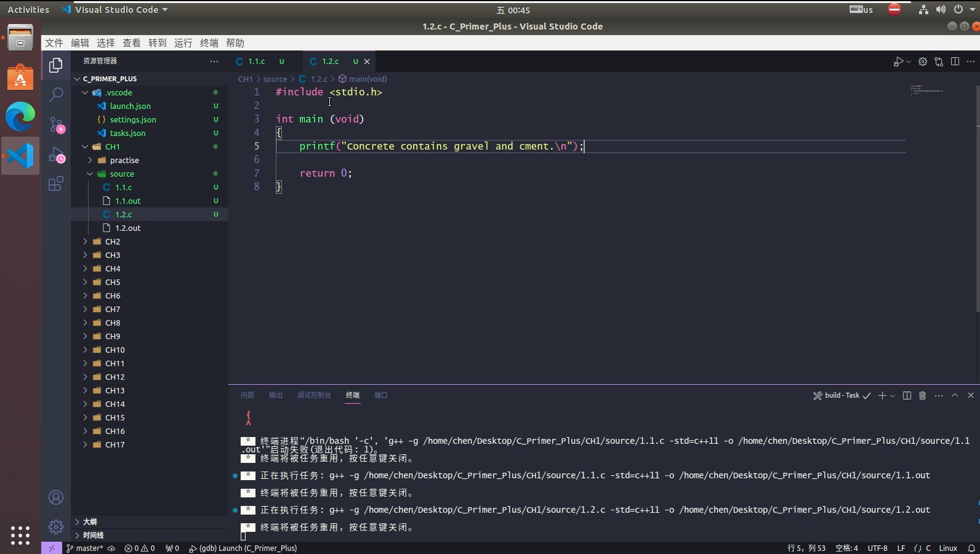980x554 pixels.
Task: Open the Search view in activity bar
Action: coord(56,94)
